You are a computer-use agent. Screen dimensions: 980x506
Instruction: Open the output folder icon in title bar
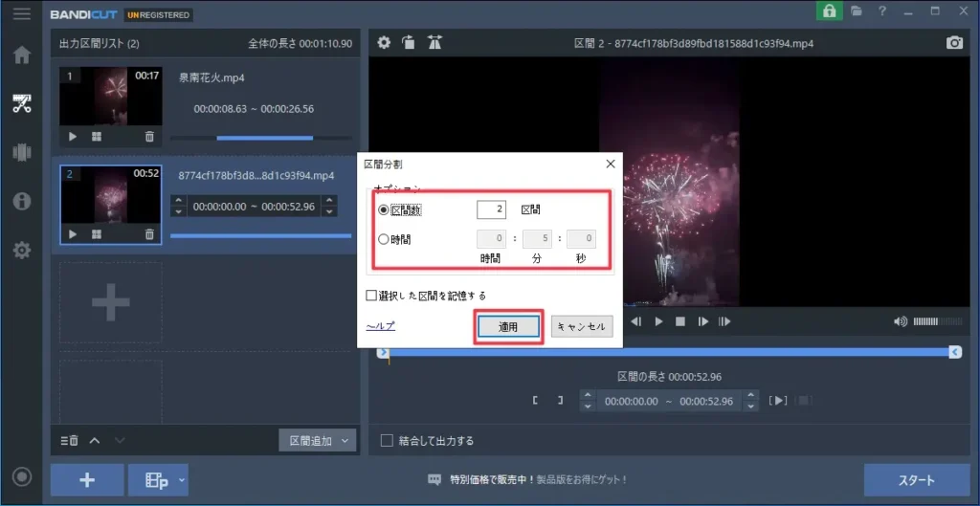tap(857, 11)
